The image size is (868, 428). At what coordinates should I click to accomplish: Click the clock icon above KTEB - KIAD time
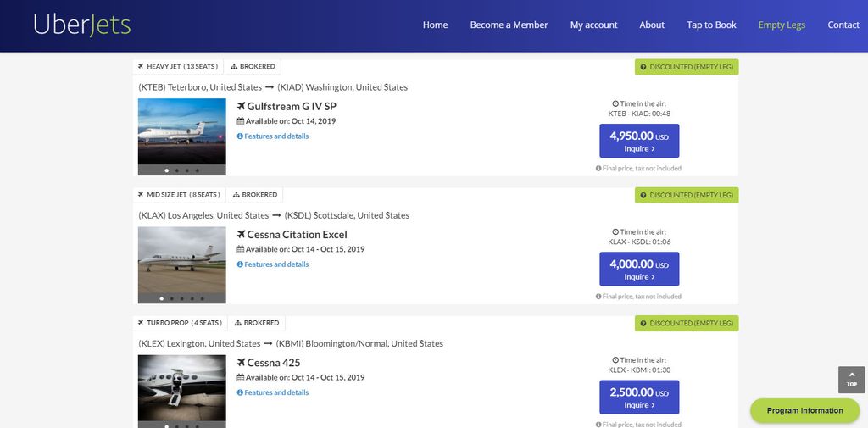tap(615, 103)
